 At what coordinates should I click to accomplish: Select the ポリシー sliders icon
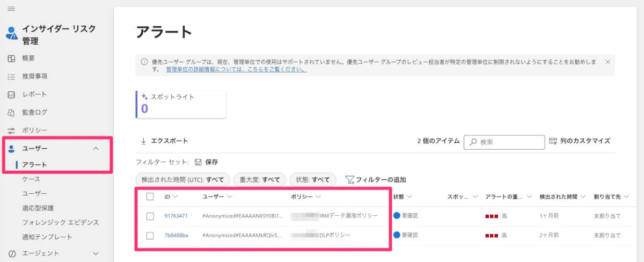tap(11, 130)
